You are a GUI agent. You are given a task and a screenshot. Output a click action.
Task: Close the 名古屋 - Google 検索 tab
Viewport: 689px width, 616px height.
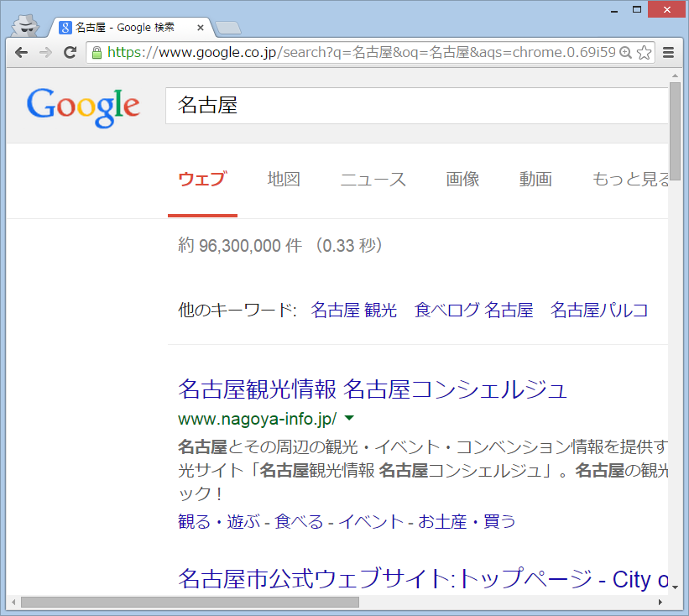(200, 28)
